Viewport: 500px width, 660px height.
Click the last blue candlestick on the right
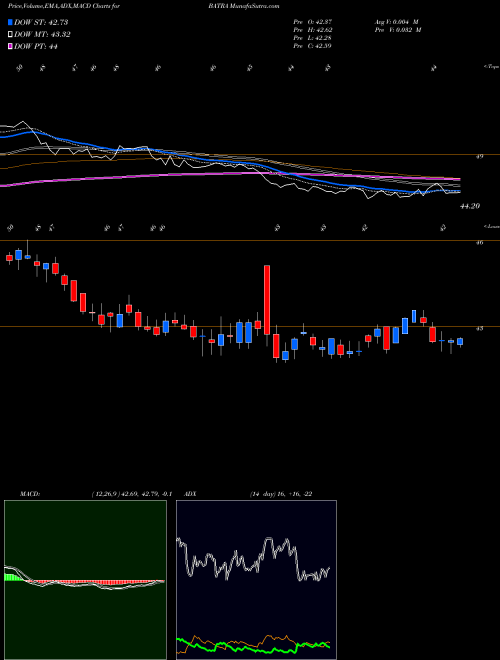[x=460, y=341]
